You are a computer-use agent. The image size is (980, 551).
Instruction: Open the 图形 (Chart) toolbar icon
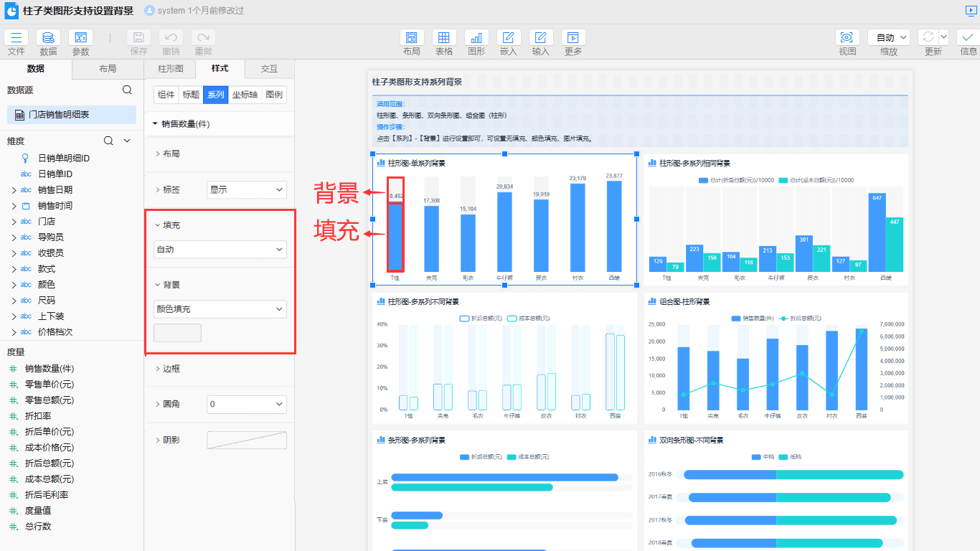click(476, 38)
